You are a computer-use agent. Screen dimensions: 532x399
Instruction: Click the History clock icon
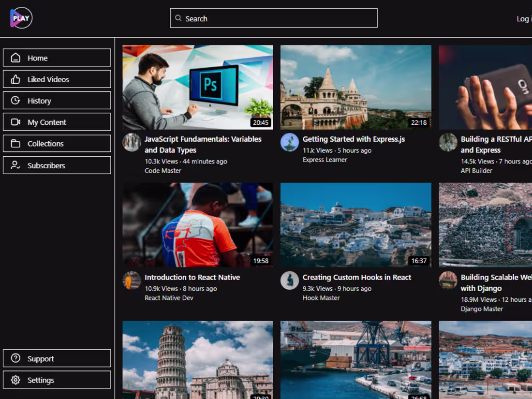(x=15, y=101)
